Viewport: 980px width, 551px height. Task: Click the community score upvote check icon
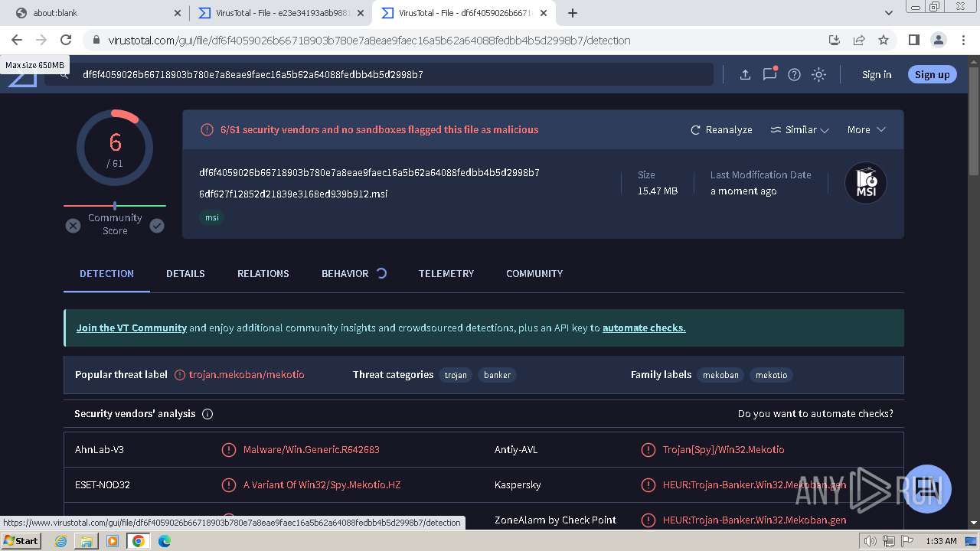tap(157, 226)
